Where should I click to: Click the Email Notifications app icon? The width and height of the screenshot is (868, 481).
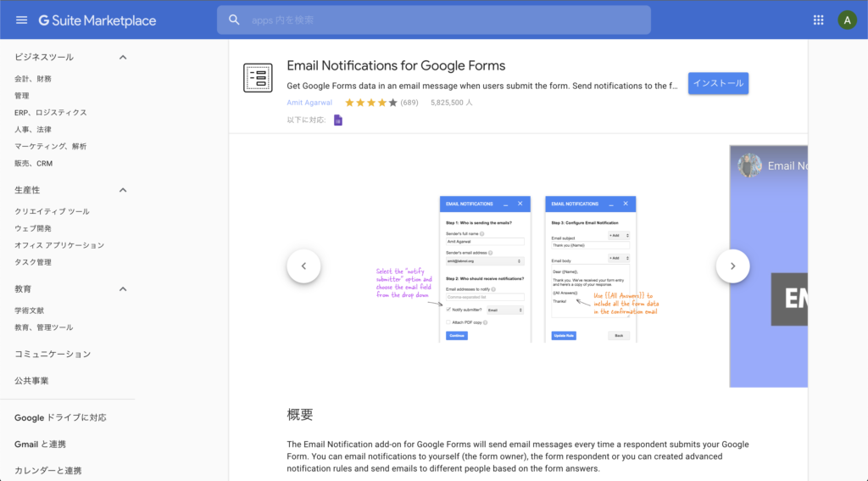(x=258, y=77)
